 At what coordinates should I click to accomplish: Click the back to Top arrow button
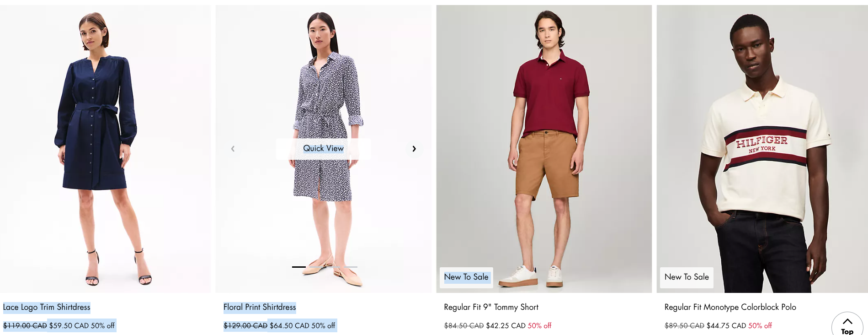(847, 326)
